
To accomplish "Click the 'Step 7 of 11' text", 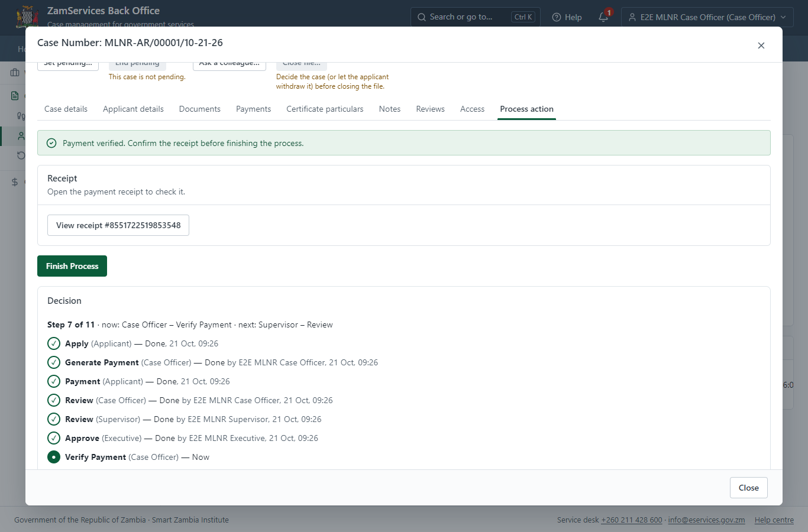I will [71, 325].
